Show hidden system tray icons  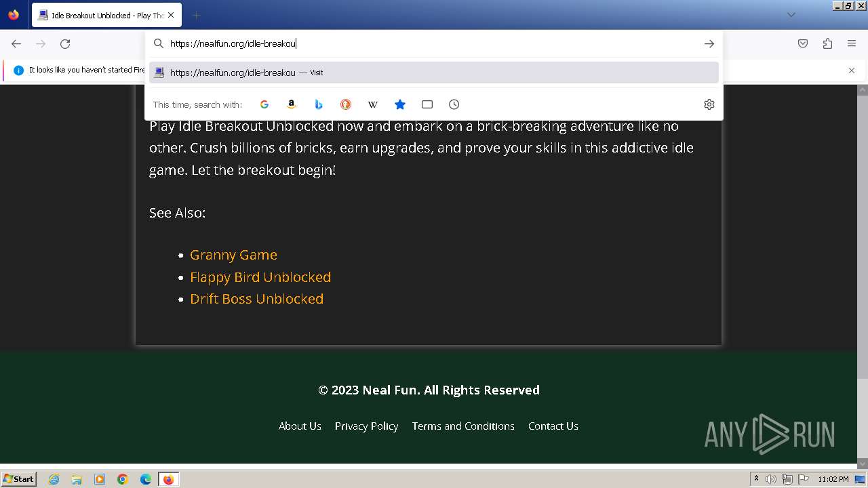point(756,479)
